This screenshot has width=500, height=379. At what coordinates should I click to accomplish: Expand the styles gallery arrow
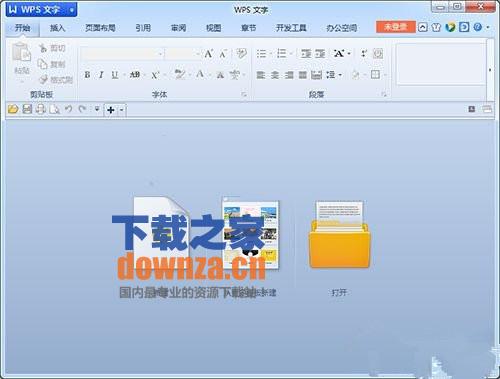(x=490, y=70)
